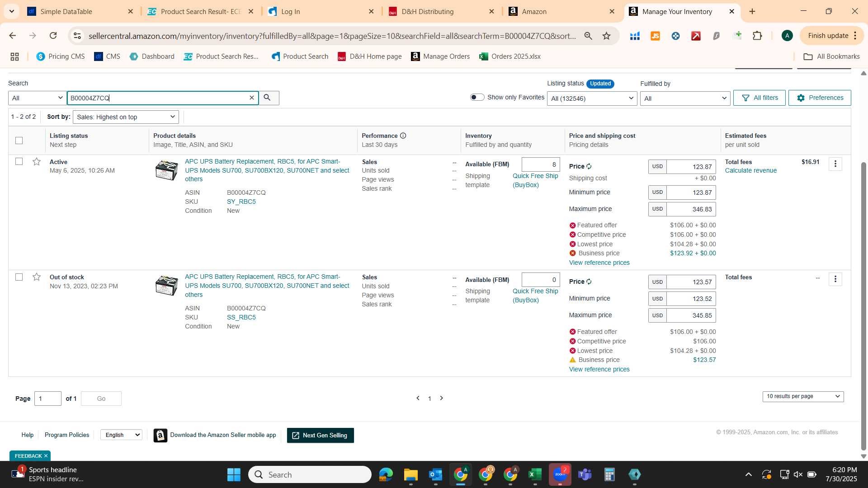
Task: Clear the search term with X icon
Action: pos(252,98)
